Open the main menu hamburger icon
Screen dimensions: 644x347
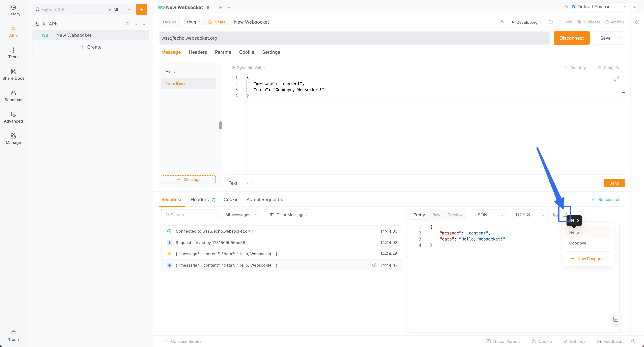pos(634,7)
